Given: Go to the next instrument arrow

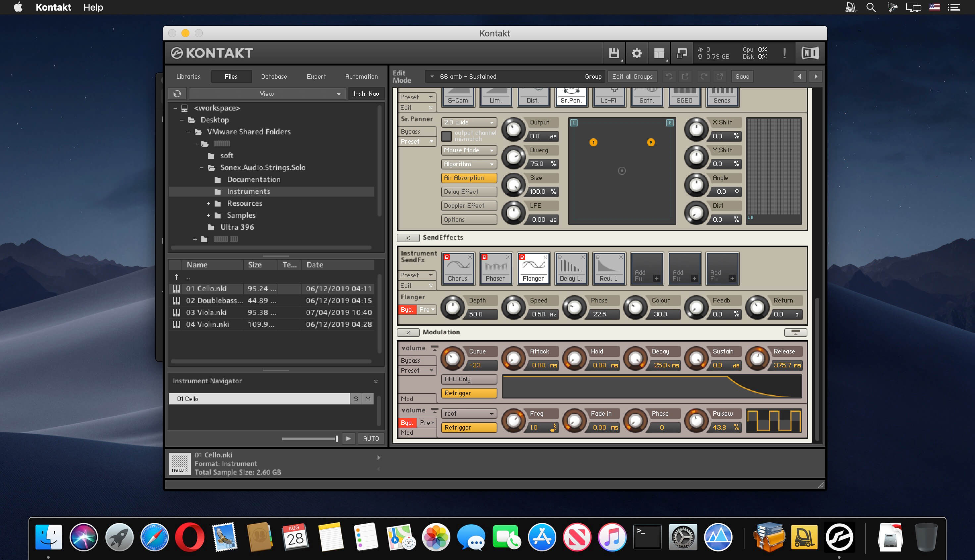Looking at the screenshot, I should click(816, 76).
